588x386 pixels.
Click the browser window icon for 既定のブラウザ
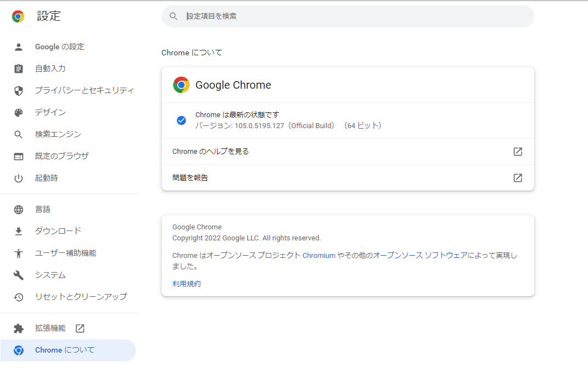pos(19,157)
